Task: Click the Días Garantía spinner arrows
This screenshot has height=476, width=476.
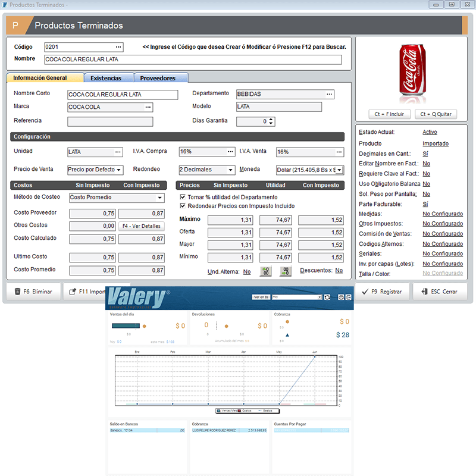Action: 271,121
